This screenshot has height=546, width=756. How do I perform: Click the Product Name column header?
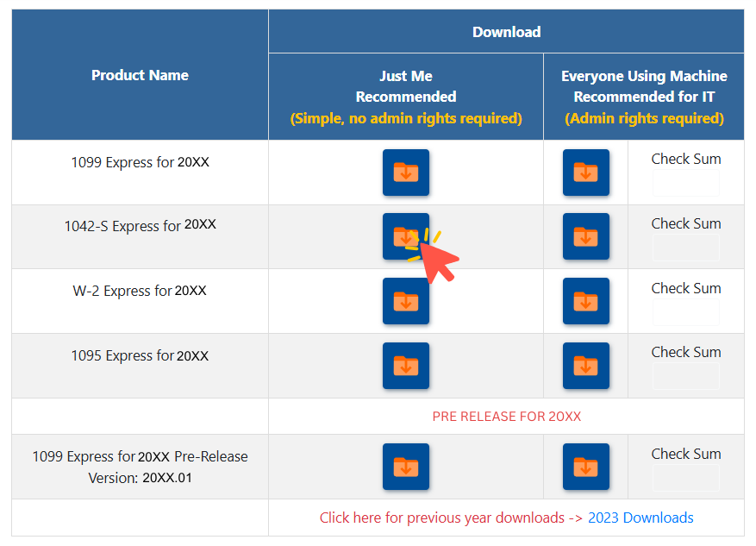point(139,75)
